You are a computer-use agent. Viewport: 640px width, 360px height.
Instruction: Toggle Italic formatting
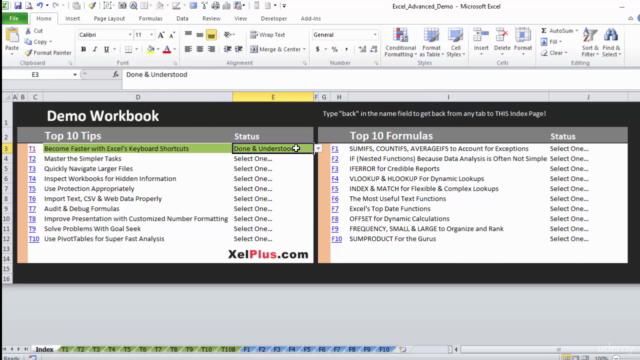(95, 49)
